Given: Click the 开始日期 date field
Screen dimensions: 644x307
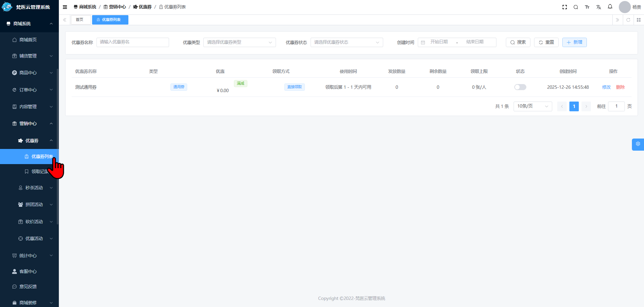Looking at the screenshot, I should coord(439,42).
